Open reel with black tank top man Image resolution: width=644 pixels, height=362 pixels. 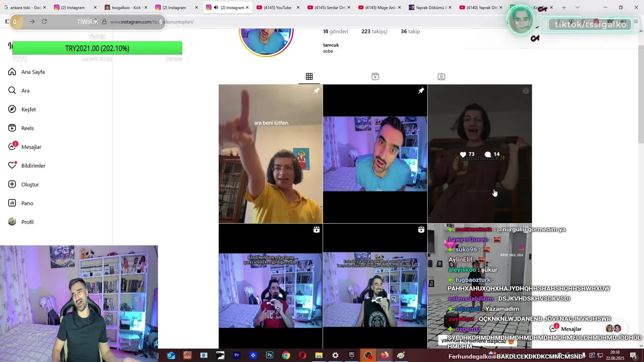[375, 286]
